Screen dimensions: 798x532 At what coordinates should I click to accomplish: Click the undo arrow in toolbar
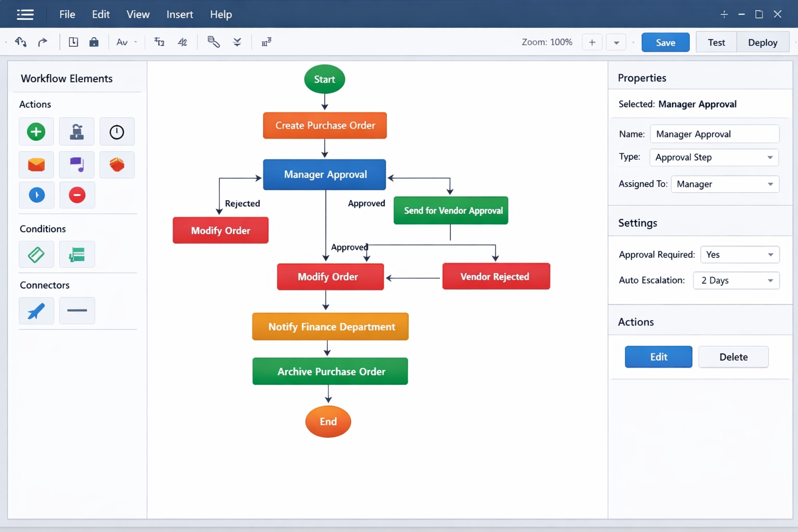pos(21,42)
